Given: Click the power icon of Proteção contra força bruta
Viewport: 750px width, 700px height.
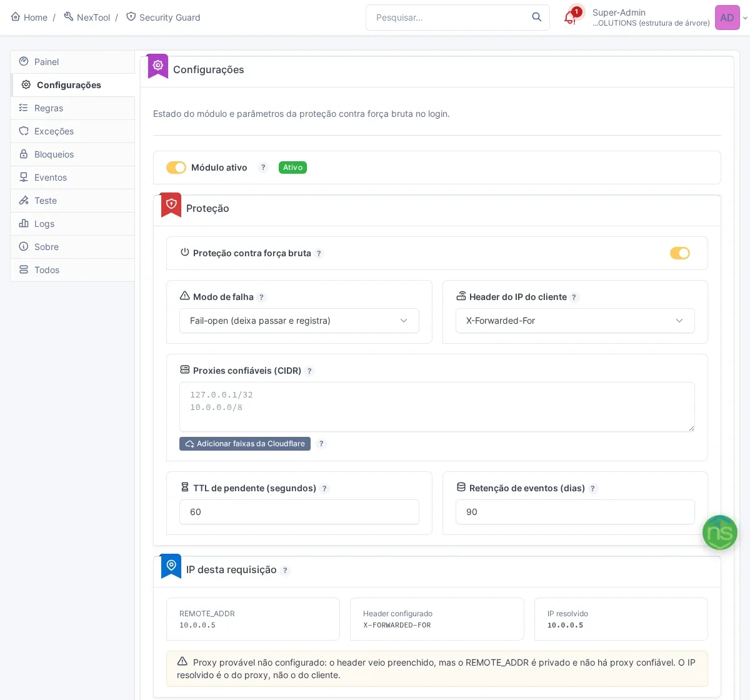Looking at the screenshot, I should tap(185, 252).
